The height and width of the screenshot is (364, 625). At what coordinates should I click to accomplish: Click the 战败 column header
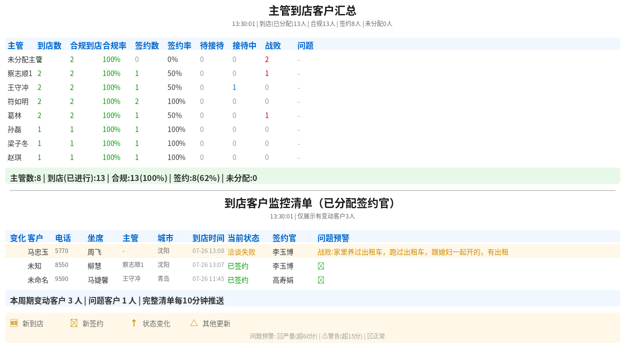tap(273, 45)
